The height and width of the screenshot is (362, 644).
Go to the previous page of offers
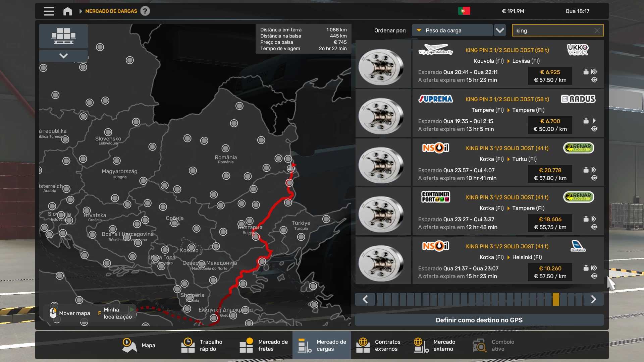click(365, 299)
